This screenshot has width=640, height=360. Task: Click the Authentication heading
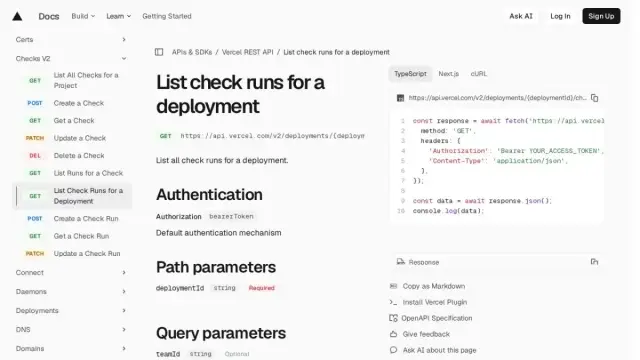209,195
